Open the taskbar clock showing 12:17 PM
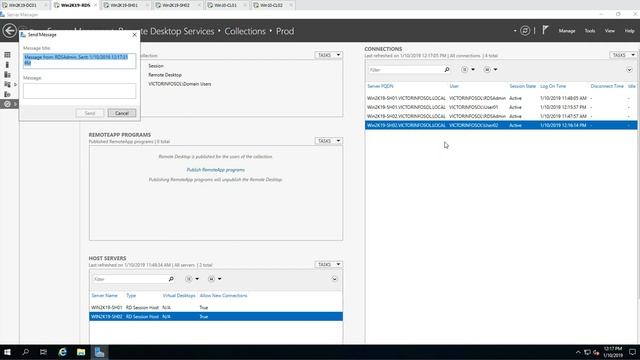The height and width of the screenshot is (360, 640). click(x=613, y=352)
